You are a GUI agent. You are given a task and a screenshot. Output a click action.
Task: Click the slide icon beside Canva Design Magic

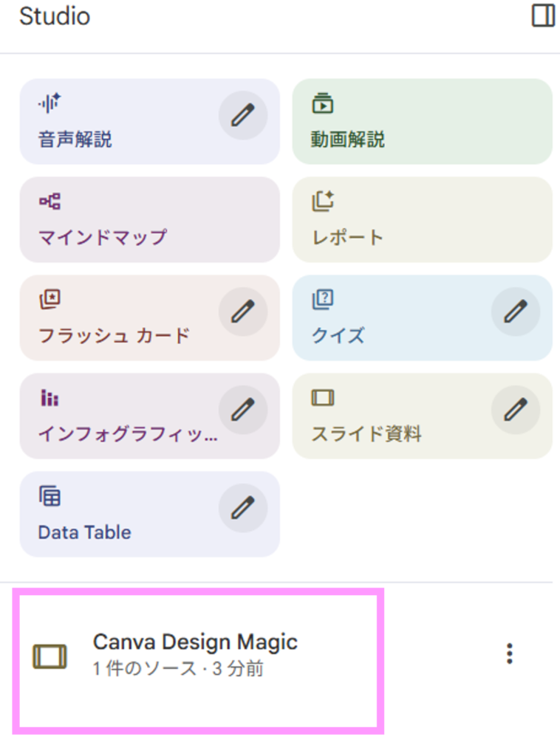click(50, 656)
